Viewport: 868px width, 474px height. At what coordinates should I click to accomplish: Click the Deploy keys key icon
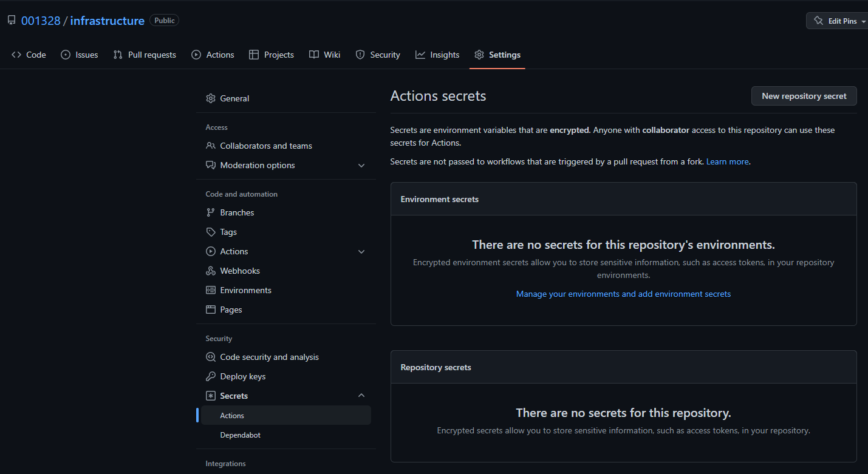coord(211,376)
